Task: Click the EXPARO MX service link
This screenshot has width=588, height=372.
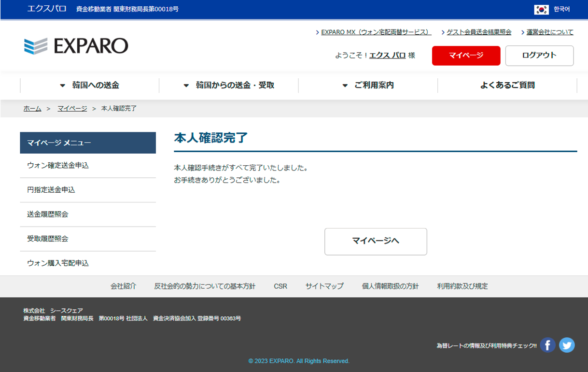Action: tap(376, 32)
